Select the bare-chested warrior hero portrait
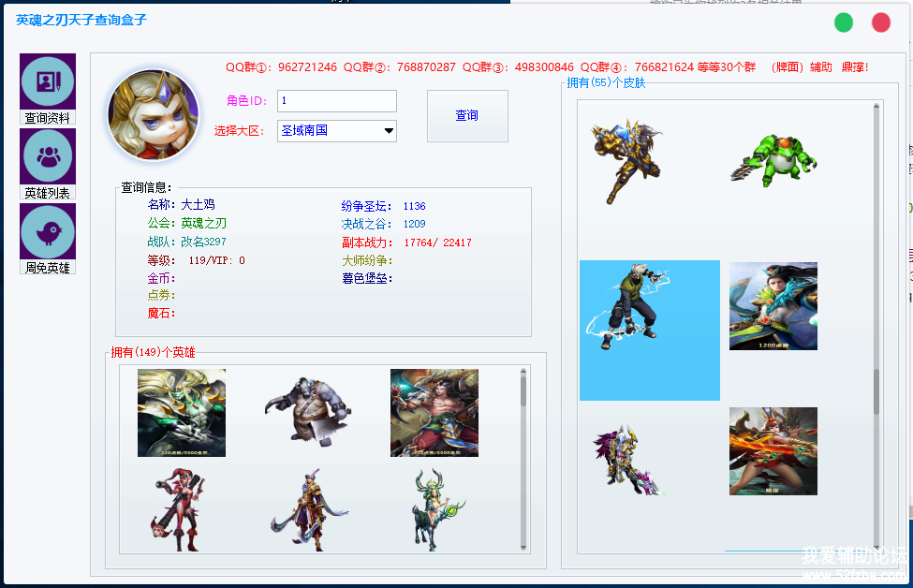The image size is (913, 588). (434, 413)
